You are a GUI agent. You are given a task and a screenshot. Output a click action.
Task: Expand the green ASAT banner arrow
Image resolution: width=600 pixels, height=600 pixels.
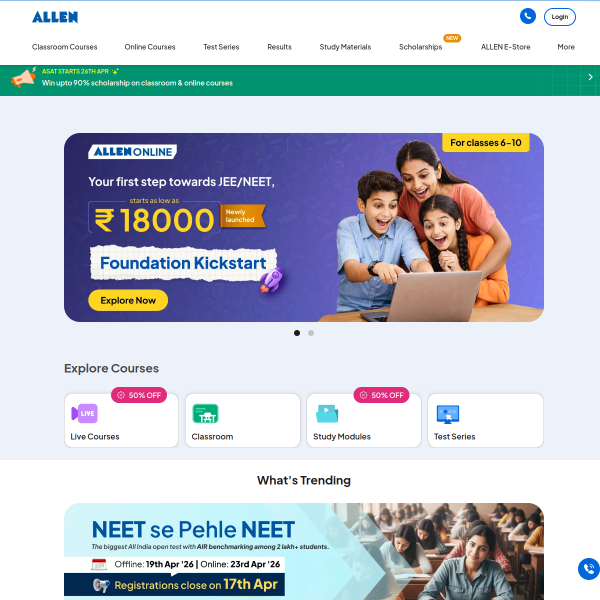[x=590, y=77]
